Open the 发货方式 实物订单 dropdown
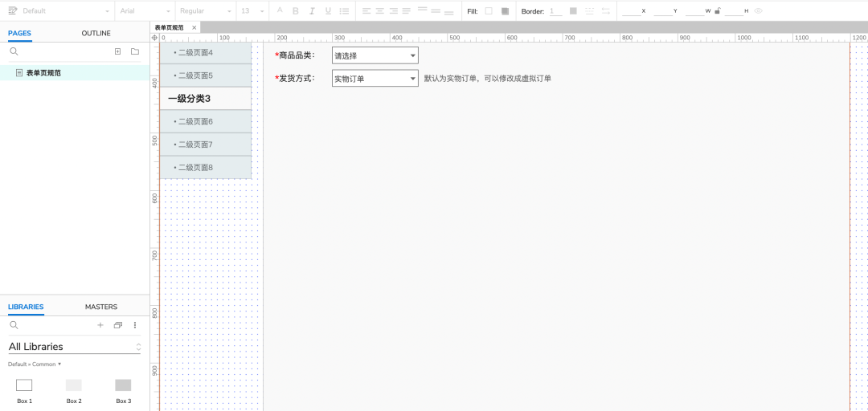Image resolution: width=868 pixels, height=411 pixels. click(x=375, y=79)
